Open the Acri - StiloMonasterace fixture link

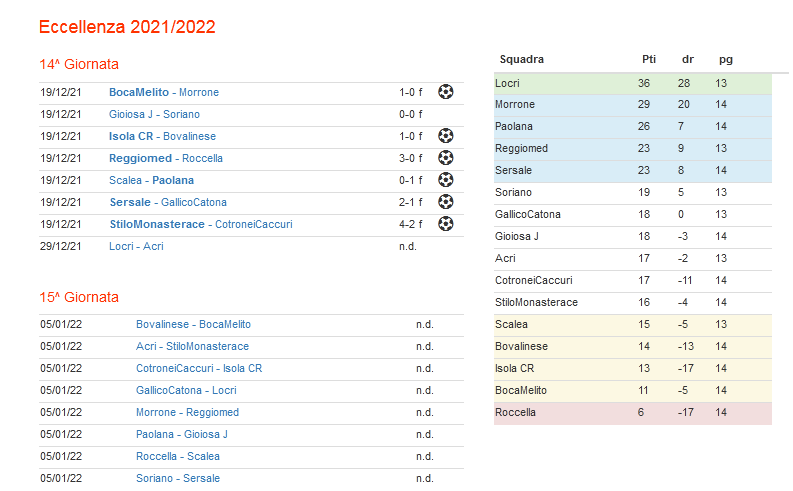(192, 346)
